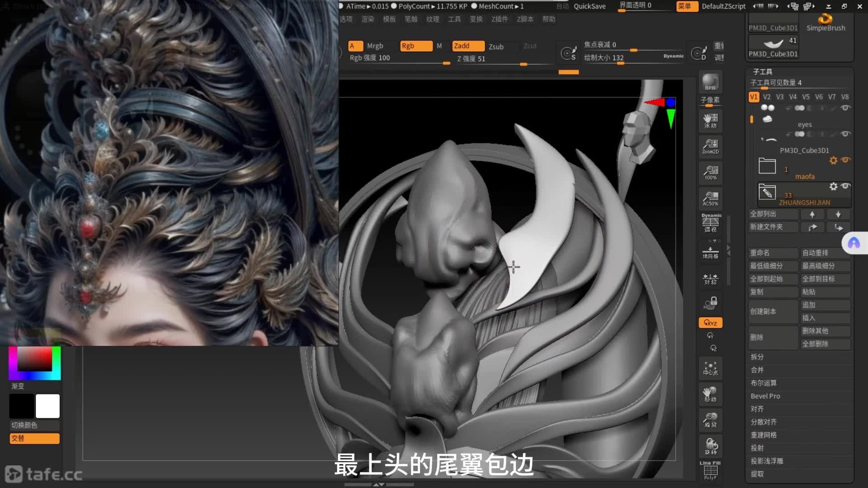Toggle Dynamic perspective view icon

pos(711,223)
